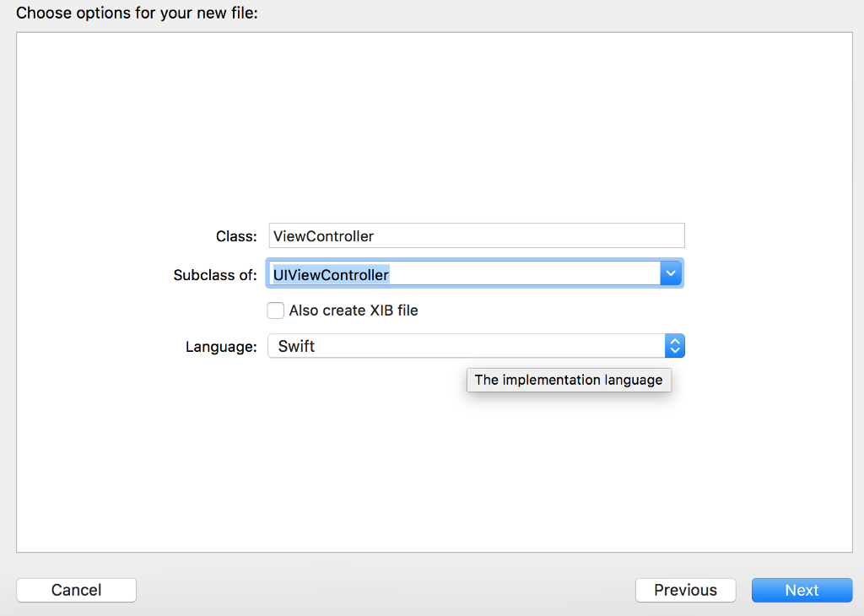
Task: Click the "Also create XIB file" label text
Action: click(354, 311)
